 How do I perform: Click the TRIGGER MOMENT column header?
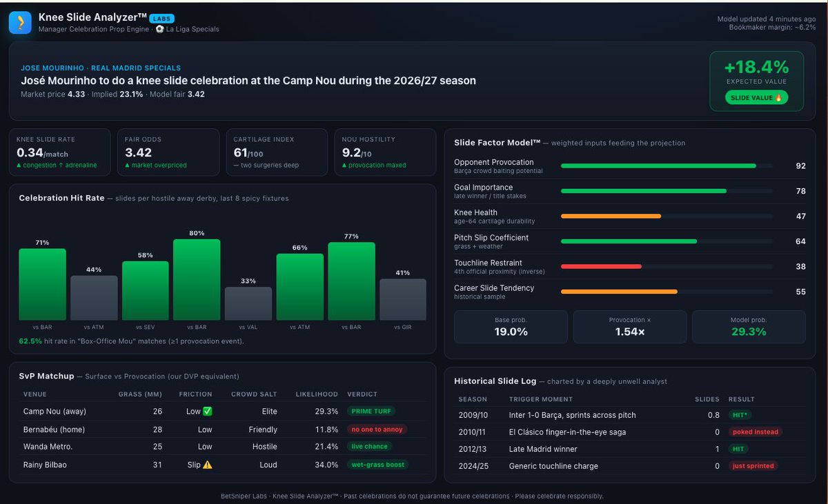[x=541, y=399]
